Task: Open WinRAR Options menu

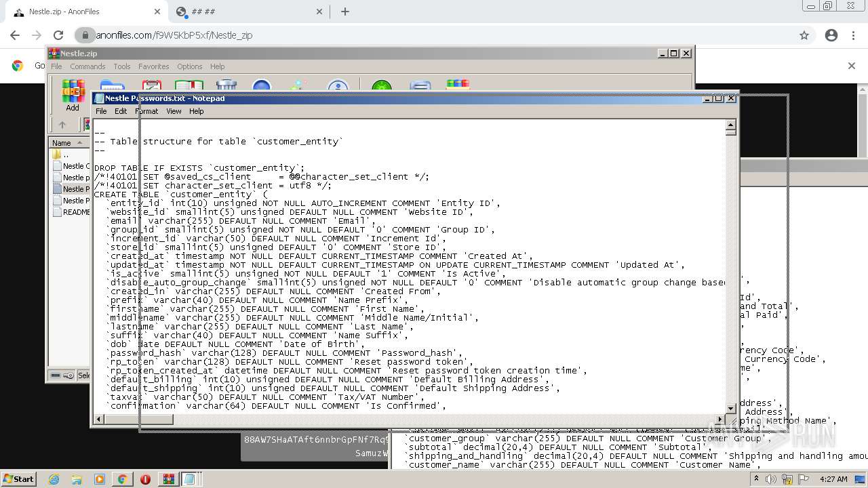Action: [x=190, y=66]
